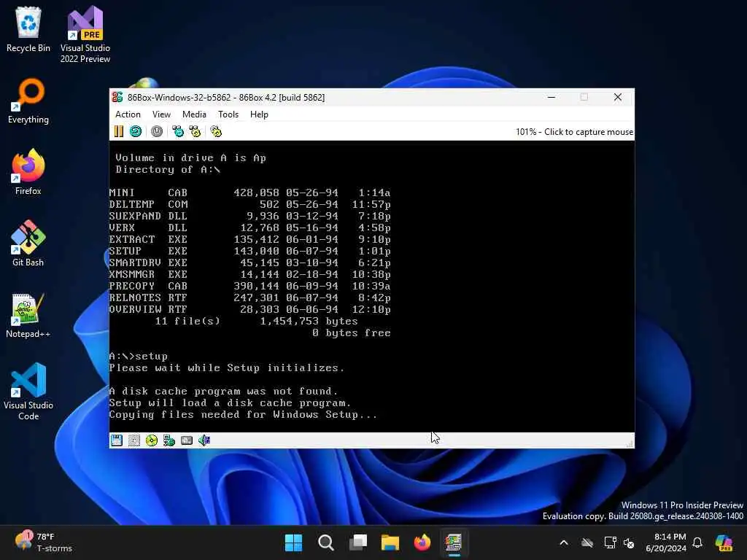Select the Notepad++ desktop shortcut

pyautogui.click(x=28, y=315)
